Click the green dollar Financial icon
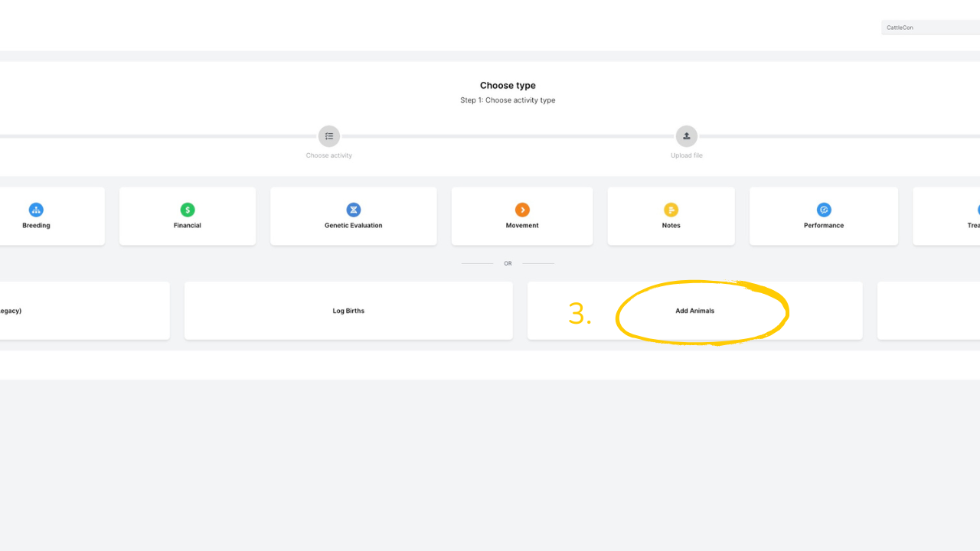Image resolution: width=980 pixels, height=551 pixels. [x=188, y=210]
